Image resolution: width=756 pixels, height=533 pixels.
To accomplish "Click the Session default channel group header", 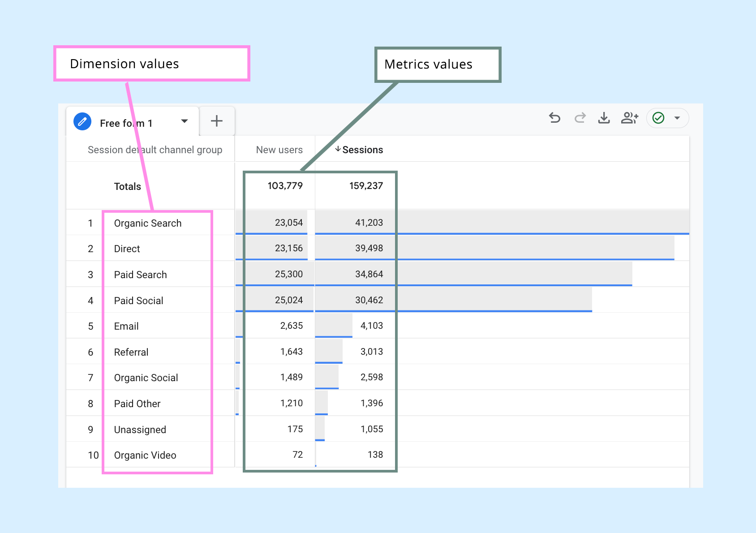I will [x=155, y=150].
